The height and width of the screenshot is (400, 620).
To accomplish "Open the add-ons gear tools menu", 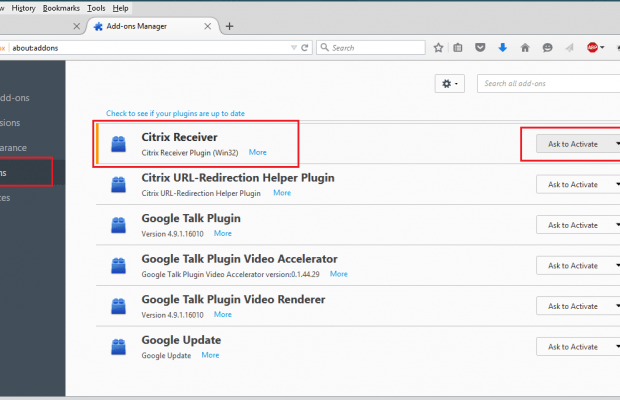I will point(450,84).
